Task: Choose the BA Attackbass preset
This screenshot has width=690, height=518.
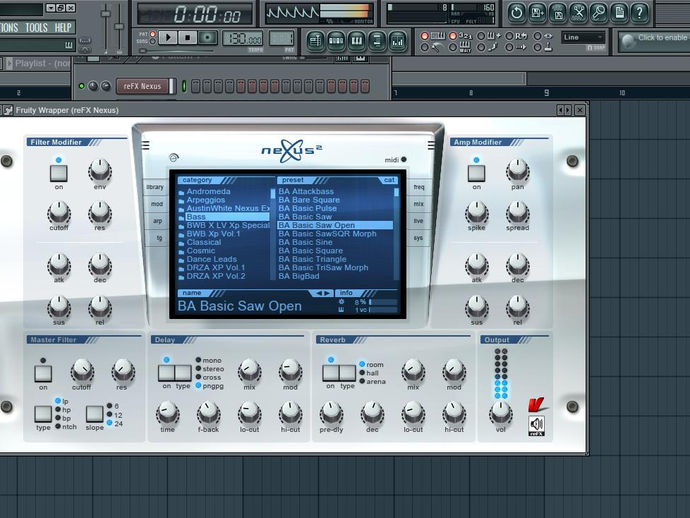Action: [x=306, y=191]
